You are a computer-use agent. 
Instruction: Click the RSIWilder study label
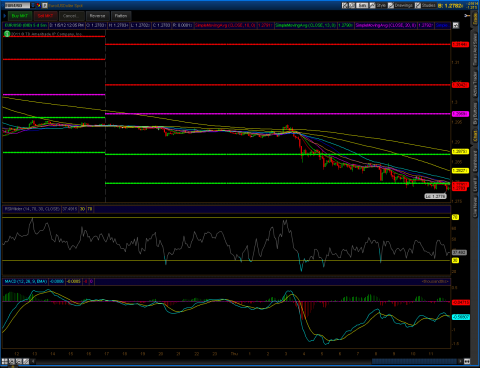pyautogui.click(x=32, y=209)
